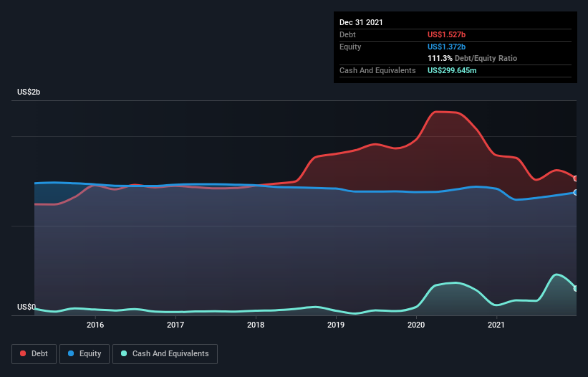Toggle the Debt series legend button

click(34, 354)
